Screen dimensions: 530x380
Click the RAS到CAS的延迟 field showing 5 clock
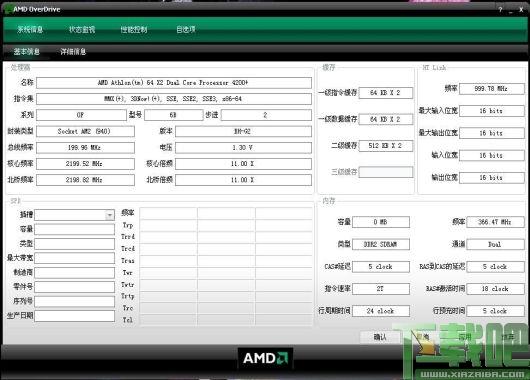click(x=496, y=267)
